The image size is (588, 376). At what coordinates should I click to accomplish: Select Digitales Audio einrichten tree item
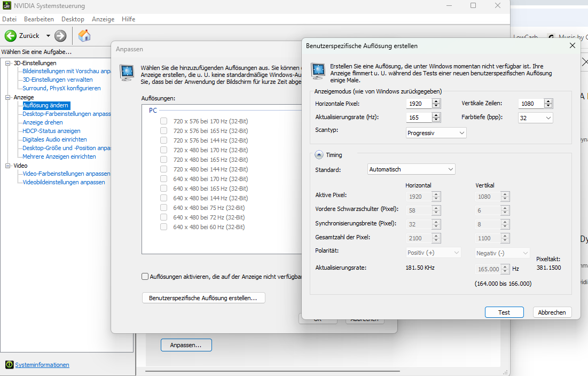point(54,139)
